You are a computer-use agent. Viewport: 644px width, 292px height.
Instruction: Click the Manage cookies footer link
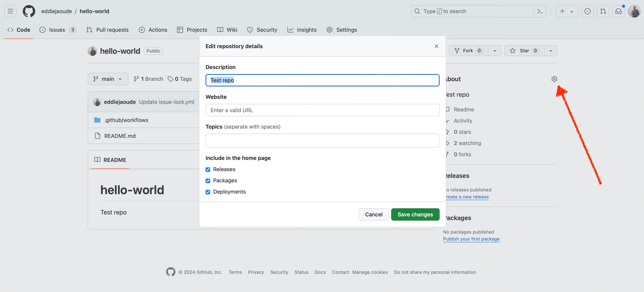(370, 272)
